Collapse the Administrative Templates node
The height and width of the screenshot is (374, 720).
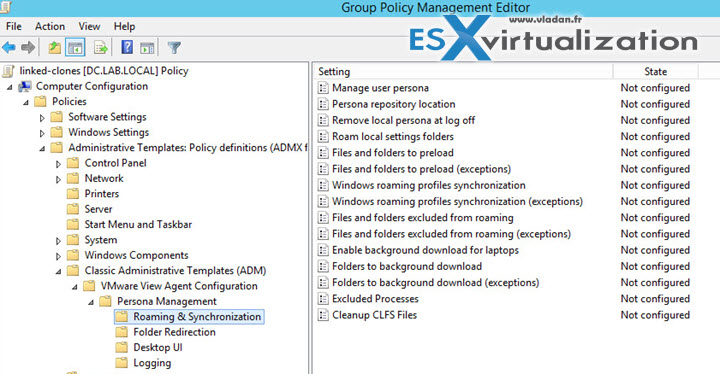[42, 148]
